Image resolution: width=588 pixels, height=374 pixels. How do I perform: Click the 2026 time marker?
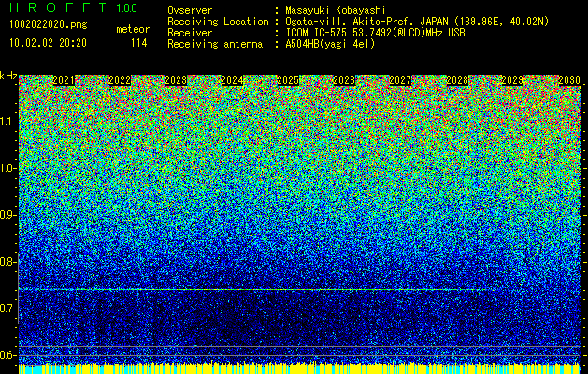[x=344, y=80]
